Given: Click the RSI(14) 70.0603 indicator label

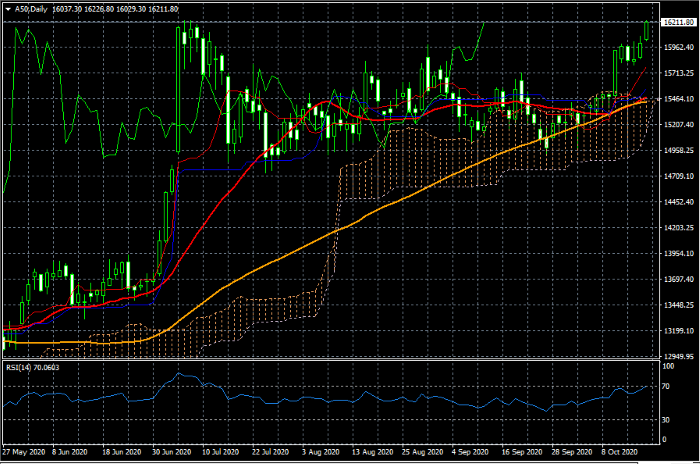Looking at the screenshot, I should pos(33,368).
